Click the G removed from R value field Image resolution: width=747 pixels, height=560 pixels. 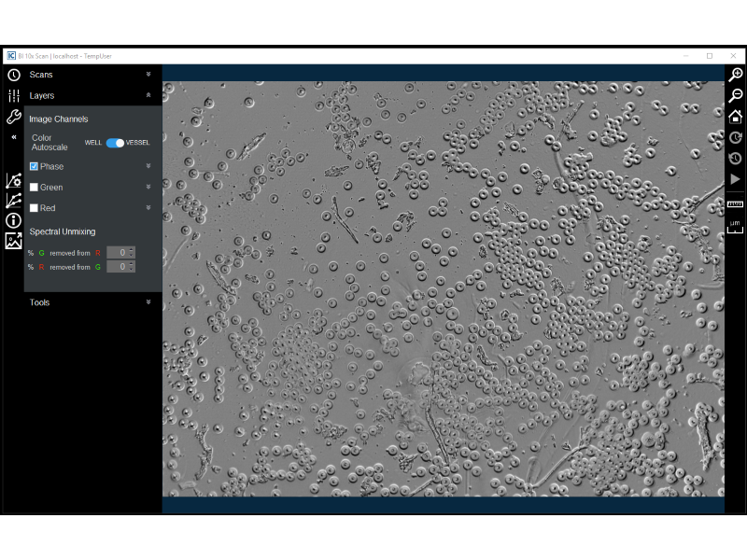coord(121,252)
